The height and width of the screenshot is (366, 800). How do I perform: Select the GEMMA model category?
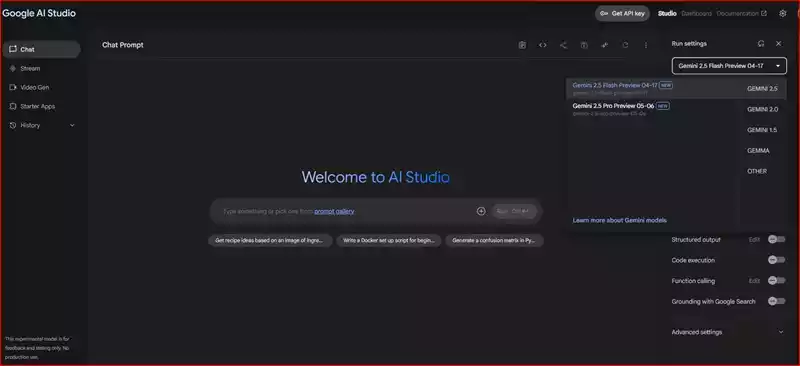758,151
